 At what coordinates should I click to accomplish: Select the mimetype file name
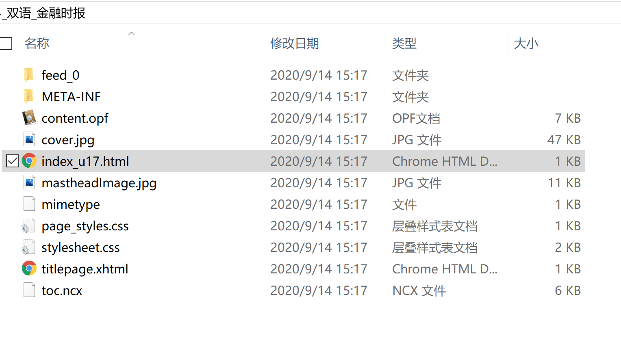coord(71,204)
